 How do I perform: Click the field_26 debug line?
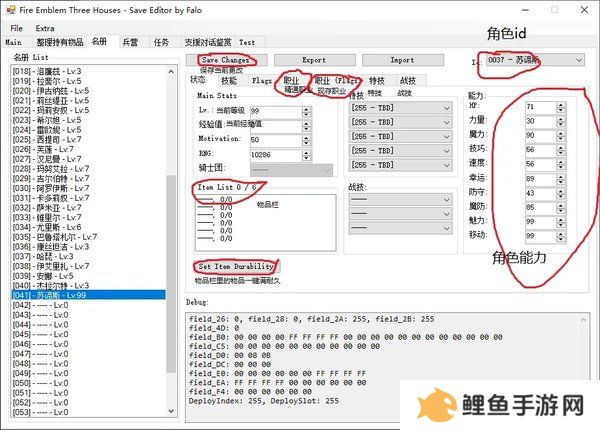coord(311,319)
